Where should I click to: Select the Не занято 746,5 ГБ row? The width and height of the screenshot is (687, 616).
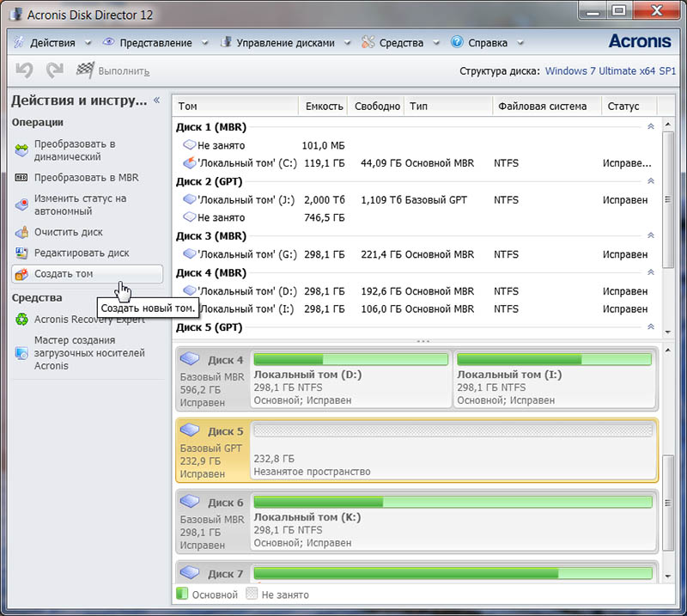[416, 217]
